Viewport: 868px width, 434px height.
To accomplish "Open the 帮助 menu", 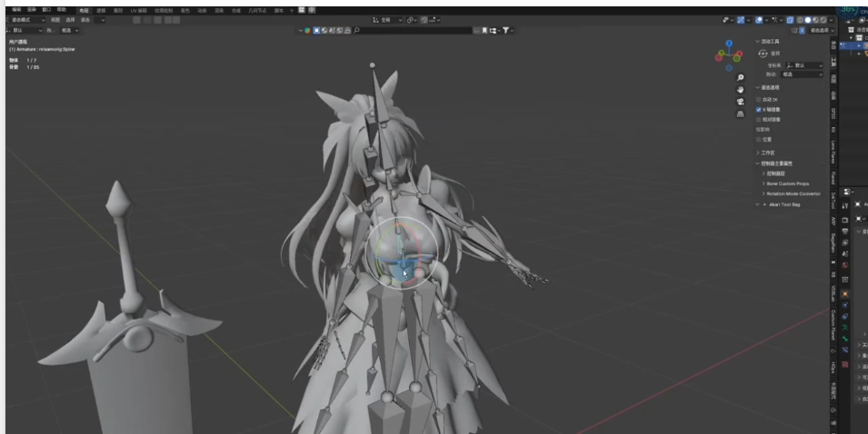I will [x=62, y=10].
